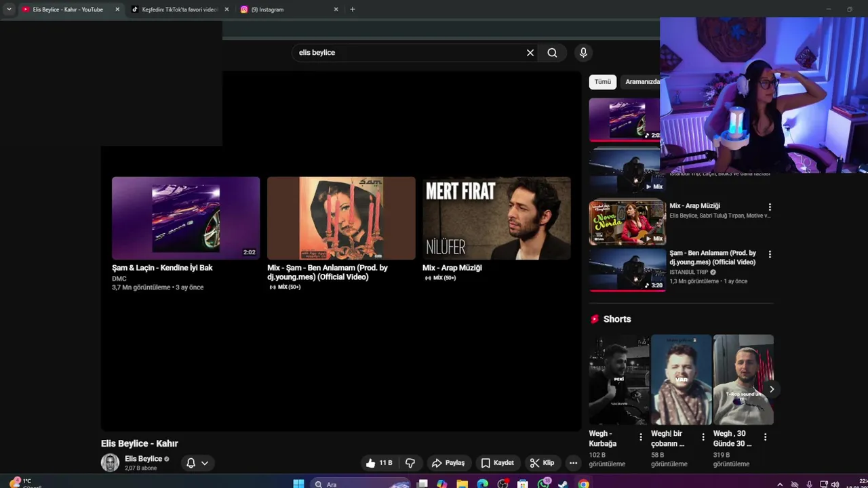Open Google Chrome taskbar icon
Viewport: 868px width, 488px height.
point(583,484)
